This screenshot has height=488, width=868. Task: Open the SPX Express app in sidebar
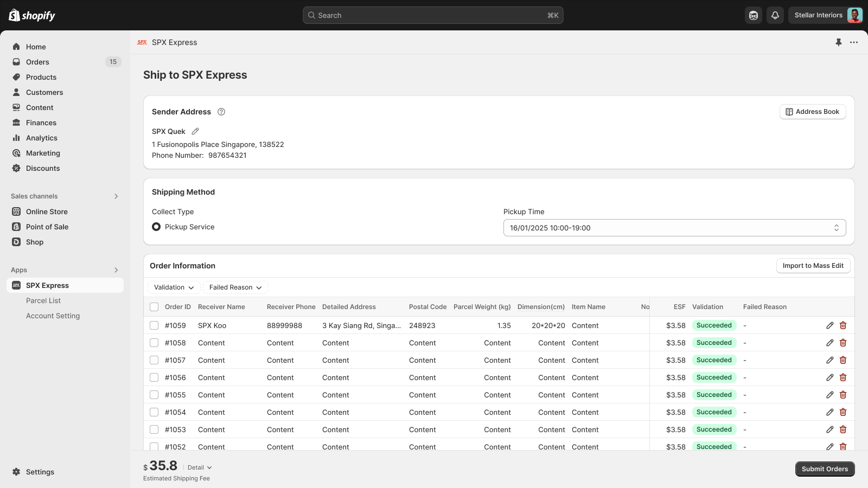tap(47, 285)
